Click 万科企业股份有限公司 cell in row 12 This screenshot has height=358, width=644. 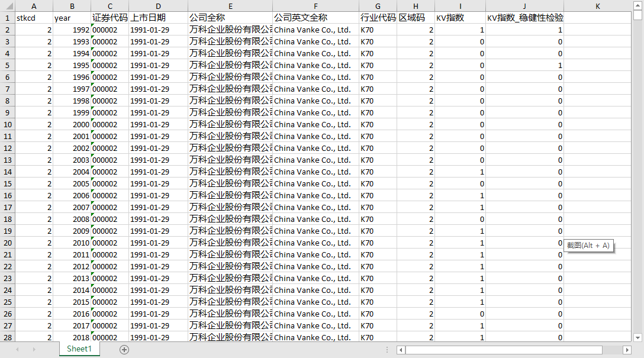click(x=230, y=148)
